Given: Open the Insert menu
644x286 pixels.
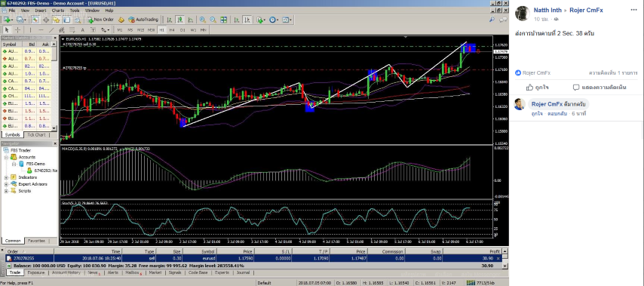Looking at the screenshot, I should 41,11.
